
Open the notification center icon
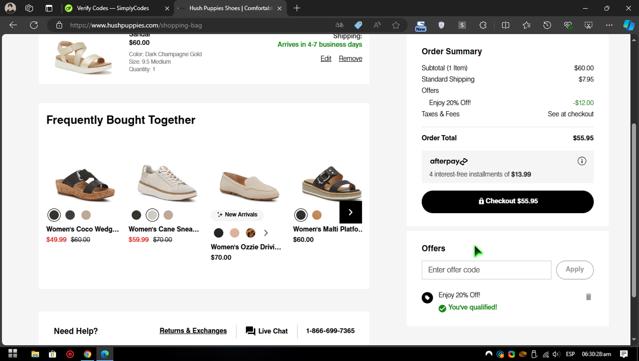click(x=624, y=354)
